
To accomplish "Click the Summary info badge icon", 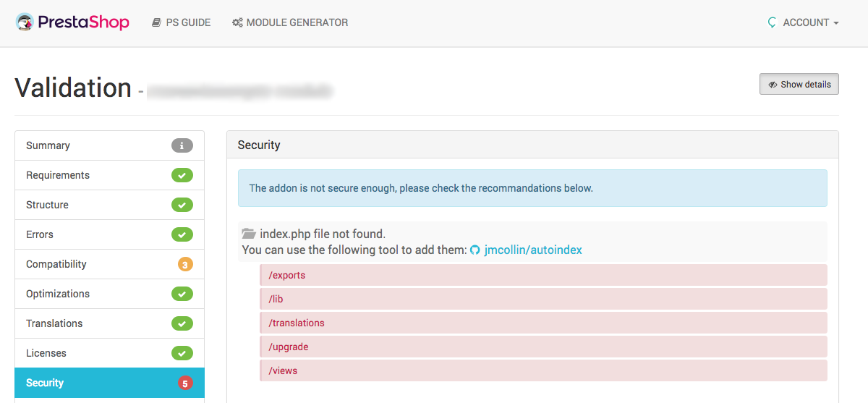I will pos(182,145).
